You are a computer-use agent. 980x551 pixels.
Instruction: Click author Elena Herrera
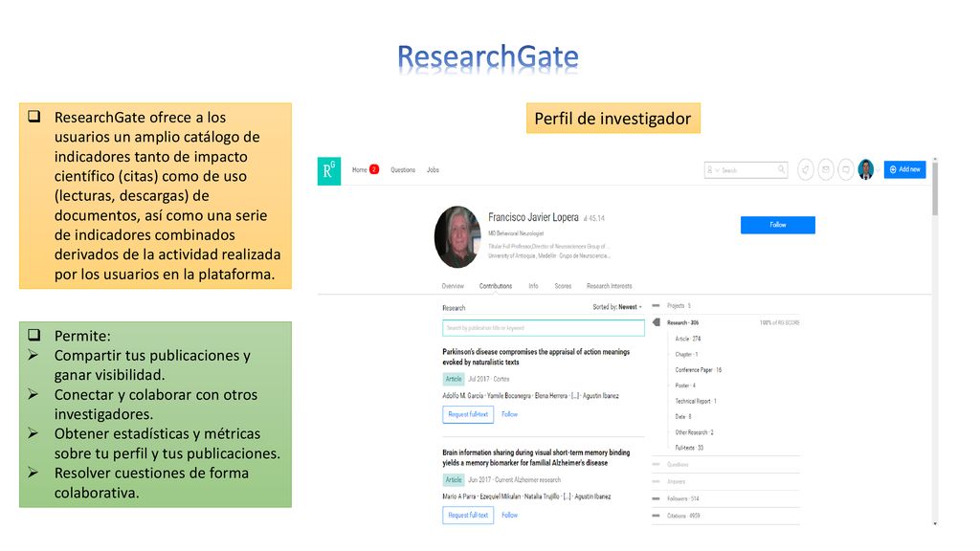tap(550, 395)
